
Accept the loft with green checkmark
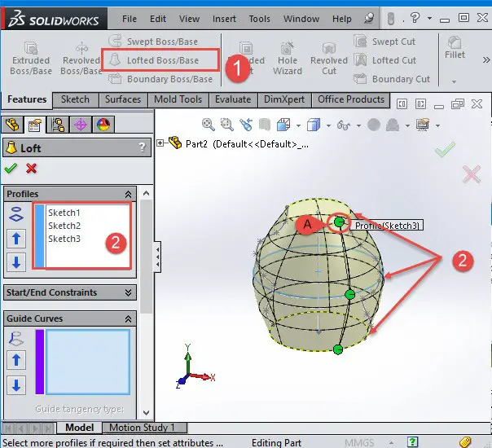click(11, 169)
